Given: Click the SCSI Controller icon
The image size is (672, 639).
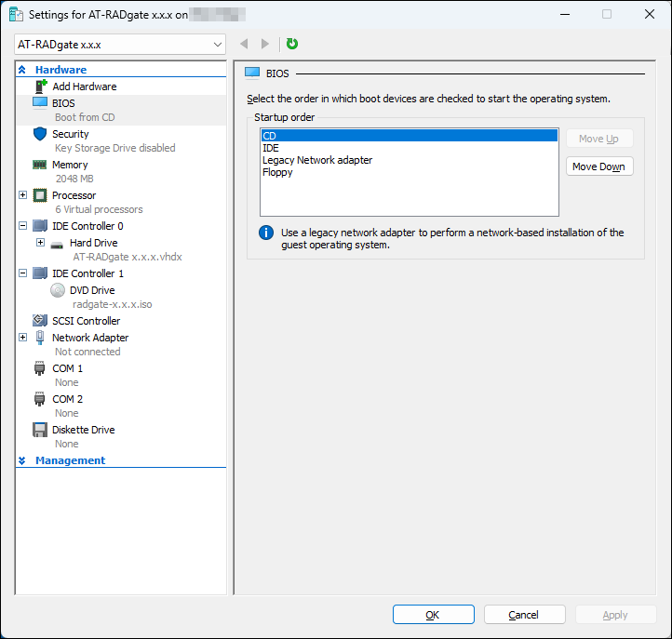Looking at the screenshot, I should [40, 321].
